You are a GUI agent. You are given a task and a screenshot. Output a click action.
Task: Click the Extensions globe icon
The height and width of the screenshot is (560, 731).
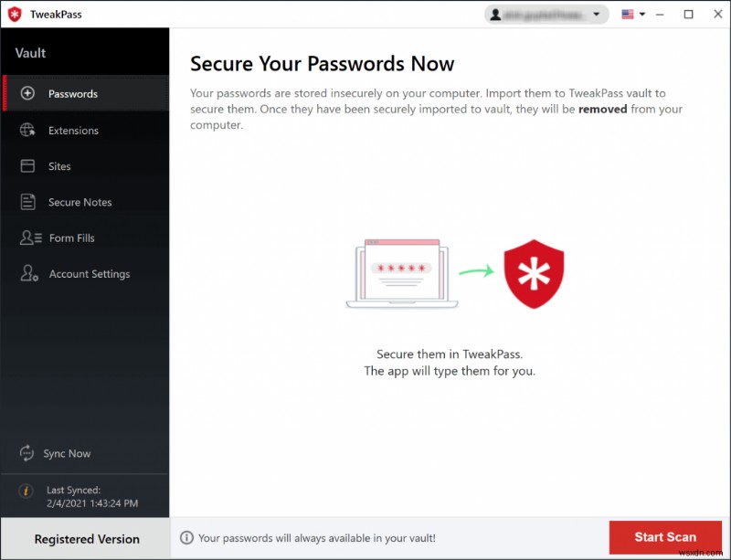click(29, 131)
